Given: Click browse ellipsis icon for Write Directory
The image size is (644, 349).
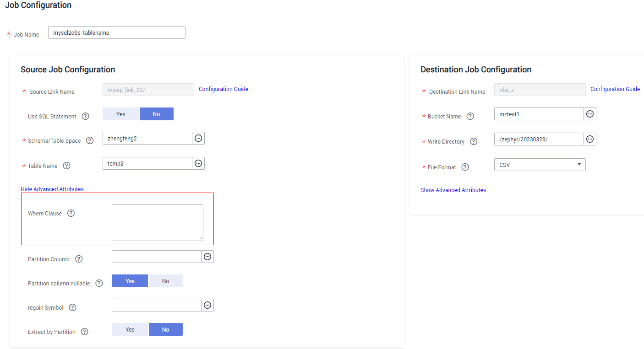Looking at the screenshot, I should (x=590, y=139).
